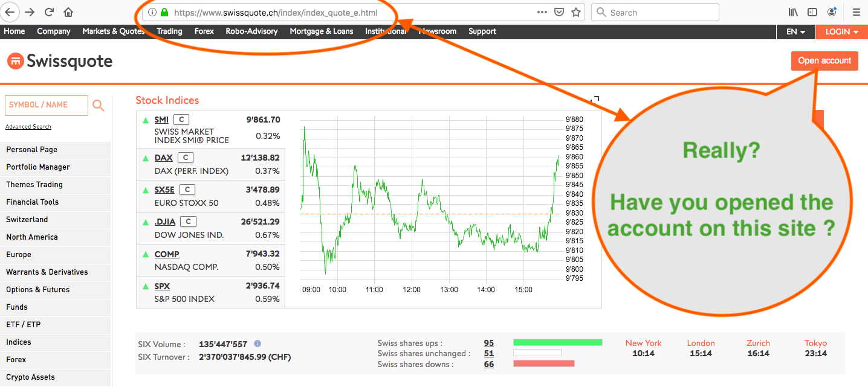Open the SPX index link

(x=162, y=286)
